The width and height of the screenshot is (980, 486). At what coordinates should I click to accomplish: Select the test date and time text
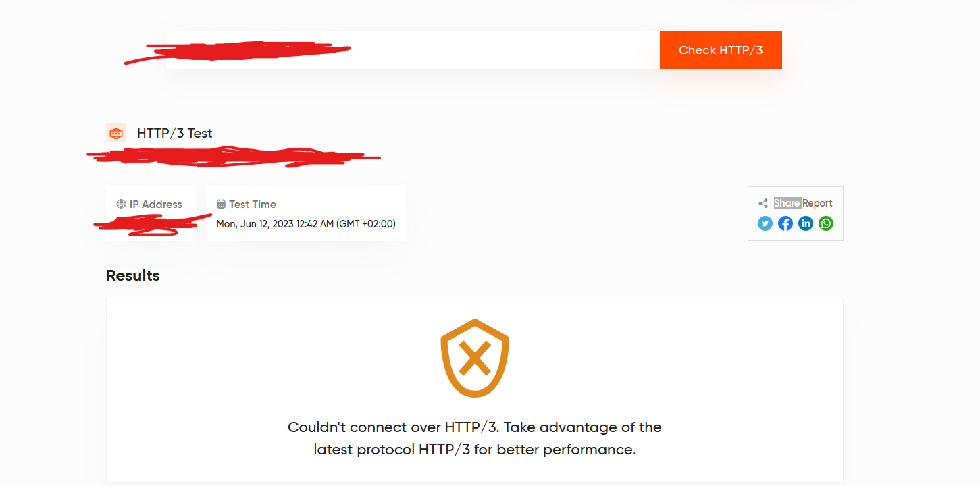click(x=306, y=224)
